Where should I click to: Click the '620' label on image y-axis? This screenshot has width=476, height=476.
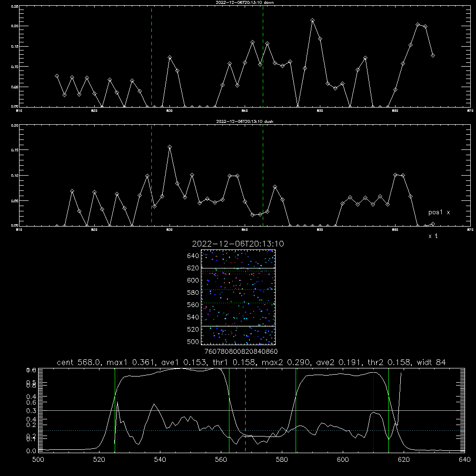coord(193,268)
